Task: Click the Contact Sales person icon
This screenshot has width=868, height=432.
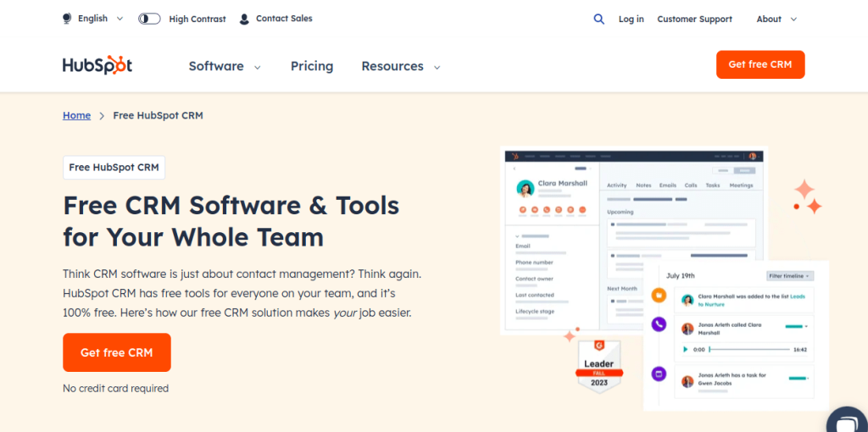Action: (x=244, y=19)
